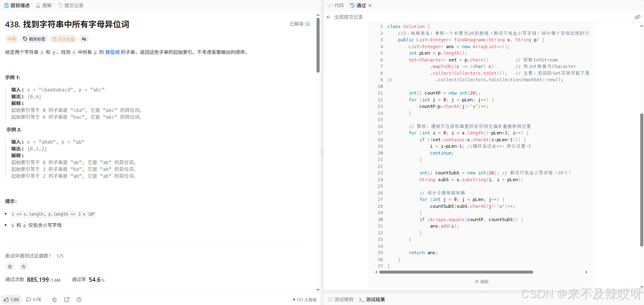Answer 是 to interview question
Image resolution: width=644 pixels, height=305 pixels.
tap(10, 267)
